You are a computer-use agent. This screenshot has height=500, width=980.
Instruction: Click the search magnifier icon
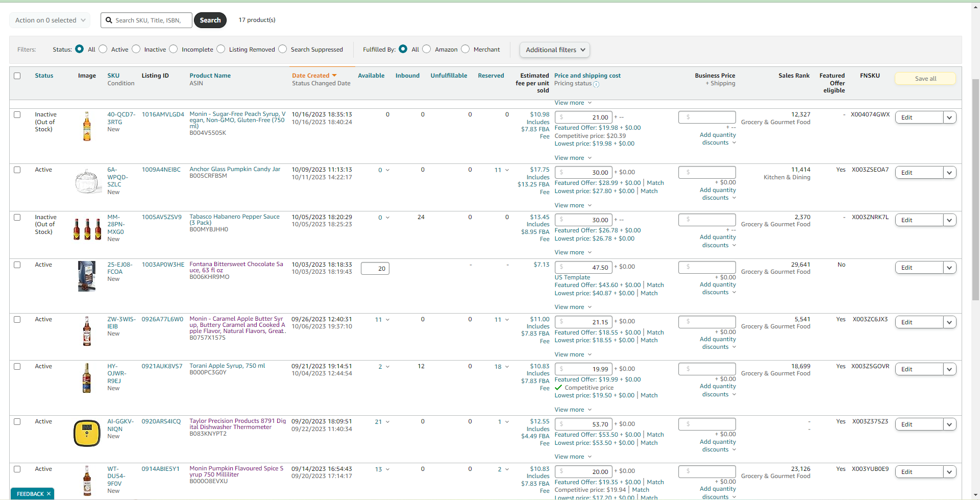point(109,20)
